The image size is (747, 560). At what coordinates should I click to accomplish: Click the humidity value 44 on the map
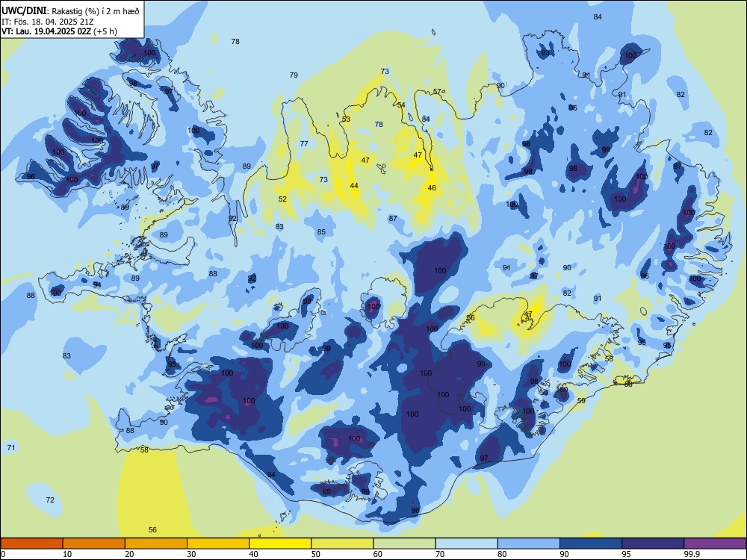pos(354,186)
